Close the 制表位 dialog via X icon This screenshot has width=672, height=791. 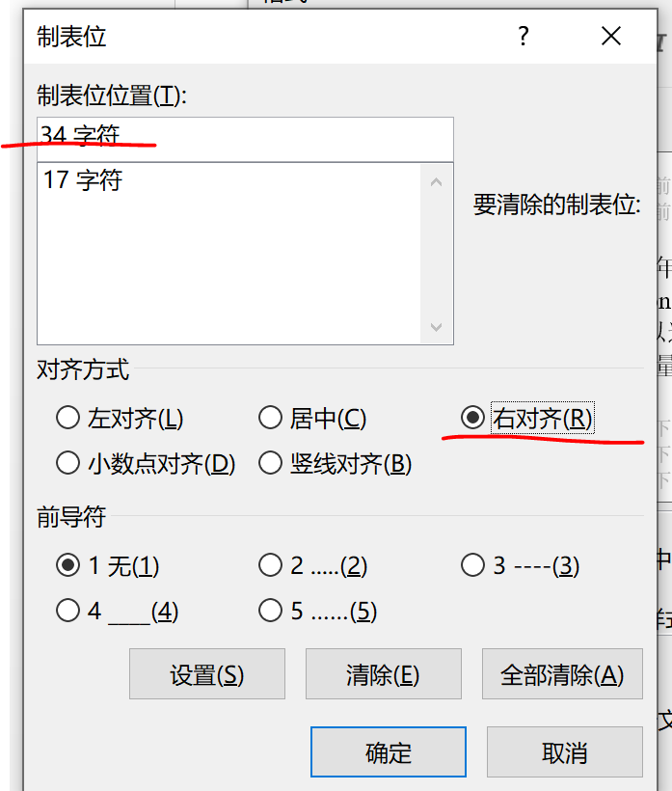point(610,37)
